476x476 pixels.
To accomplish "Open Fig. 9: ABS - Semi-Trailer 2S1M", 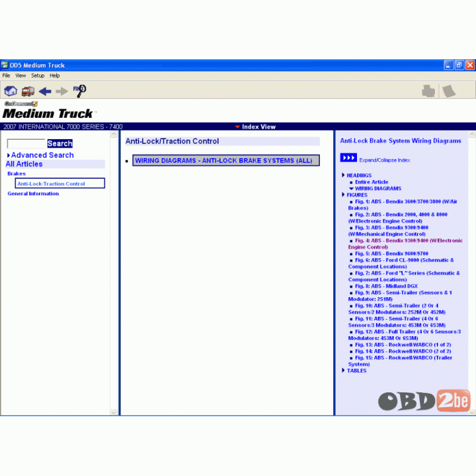I will [x=400, y=296].
